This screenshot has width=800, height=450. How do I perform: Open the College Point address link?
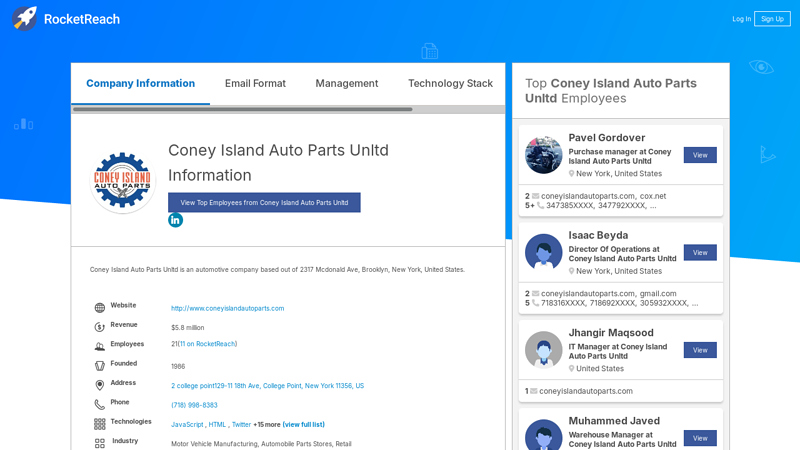pos(267,386)
